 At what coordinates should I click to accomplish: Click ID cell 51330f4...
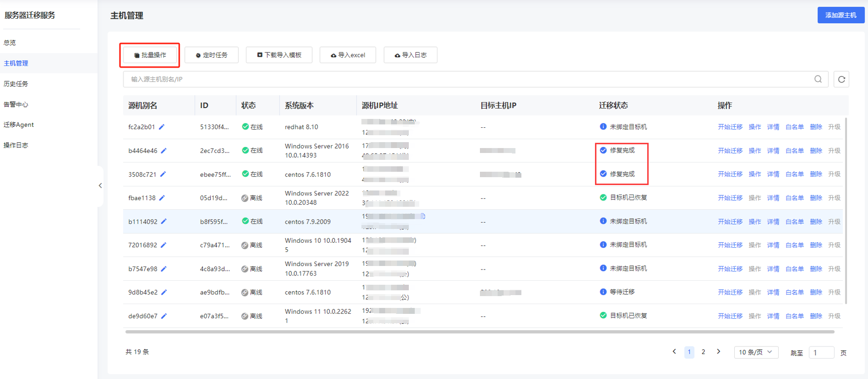[x=214, y=127]
